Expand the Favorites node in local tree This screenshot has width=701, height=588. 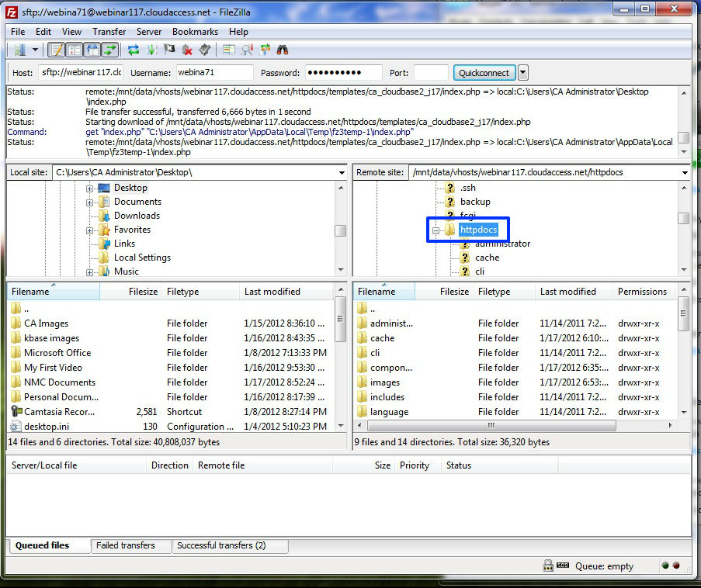pos(90,230)
